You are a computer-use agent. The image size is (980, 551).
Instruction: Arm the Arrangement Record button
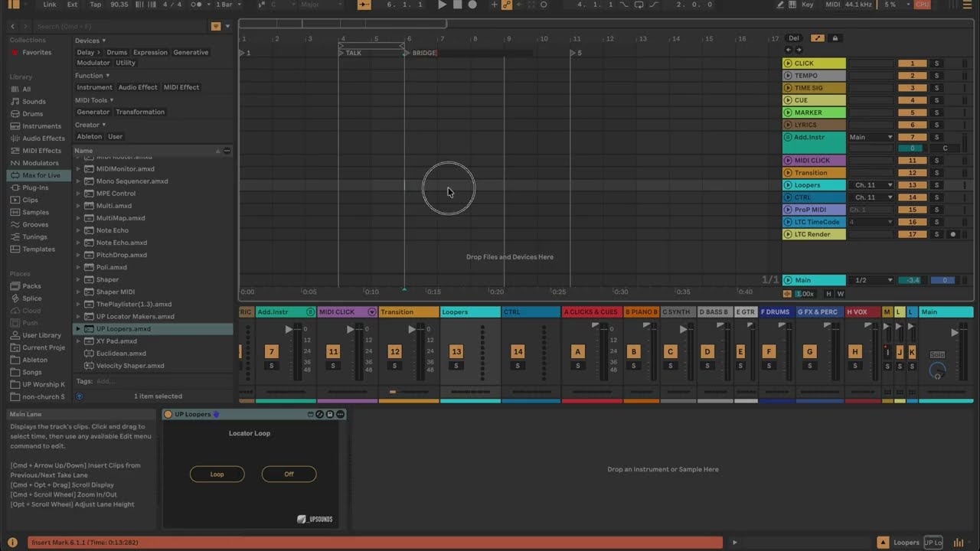(472, 5)
